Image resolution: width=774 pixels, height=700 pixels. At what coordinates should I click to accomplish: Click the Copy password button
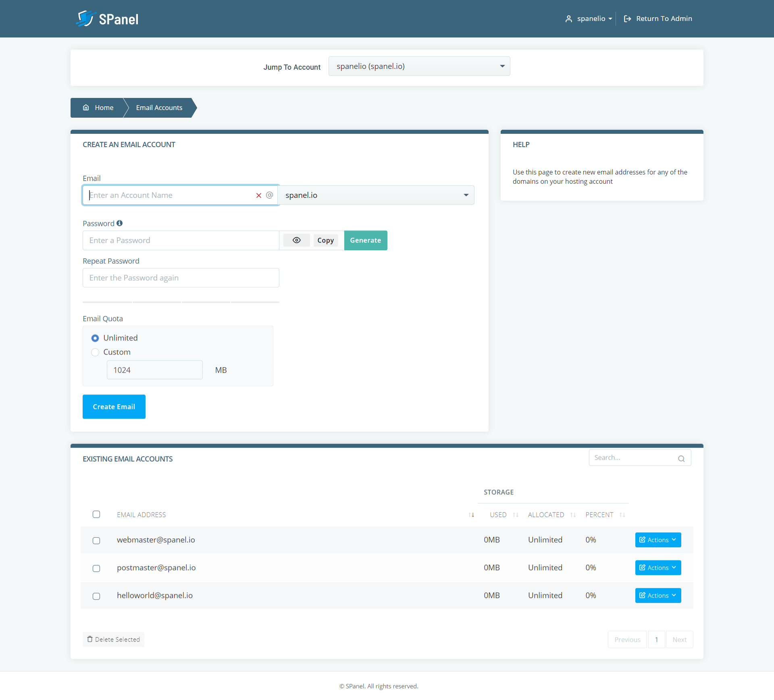click(326, 240)
